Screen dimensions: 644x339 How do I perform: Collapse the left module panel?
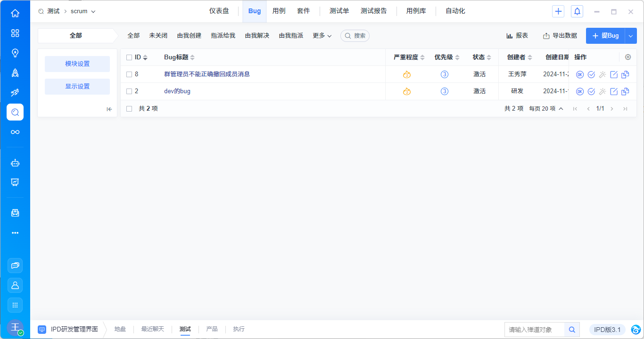109,109
